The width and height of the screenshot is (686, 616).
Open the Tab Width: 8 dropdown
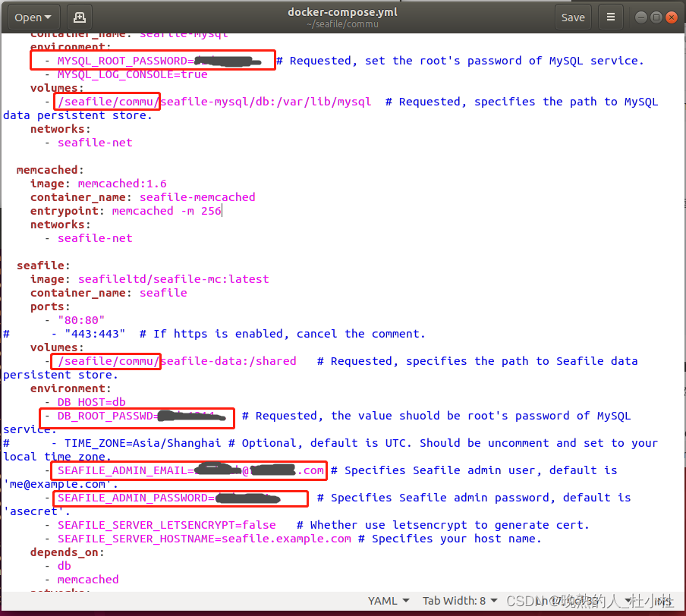click(x=459, y=600)
